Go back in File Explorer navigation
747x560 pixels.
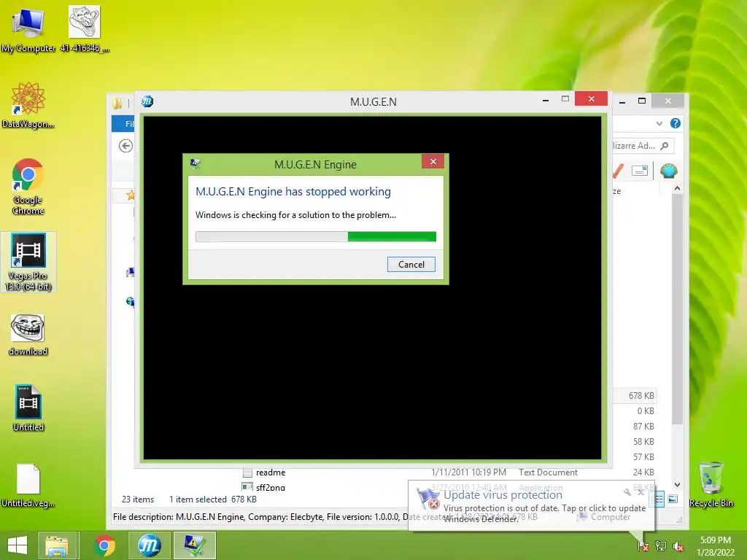coord(125,146)
